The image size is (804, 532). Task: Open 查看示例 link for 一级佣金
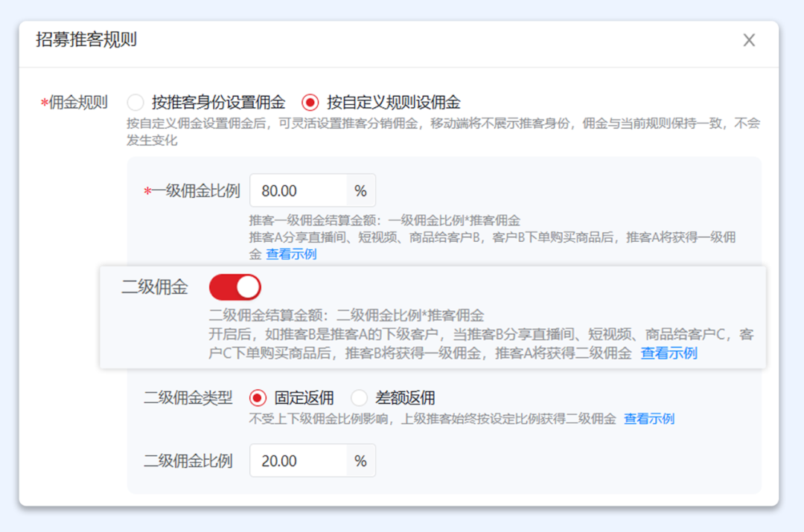292,254
